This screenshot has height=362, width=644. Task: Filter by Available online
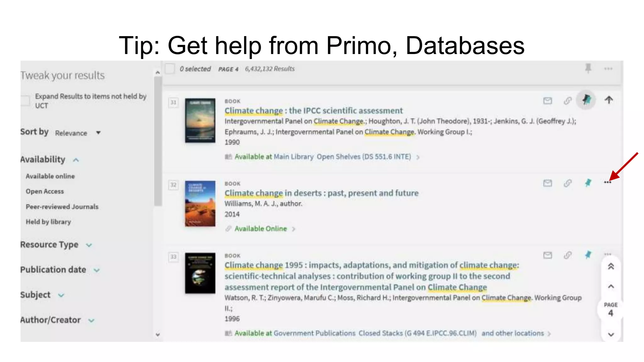pos(50,176)
